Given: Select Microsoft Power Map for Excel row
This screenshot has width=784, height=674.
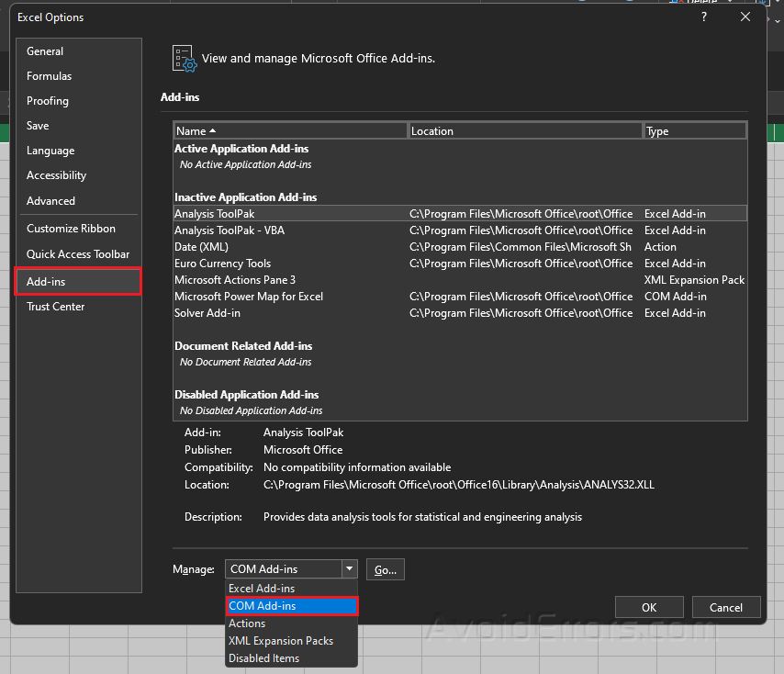Looking at the screenshot, I should pos(460,297).
